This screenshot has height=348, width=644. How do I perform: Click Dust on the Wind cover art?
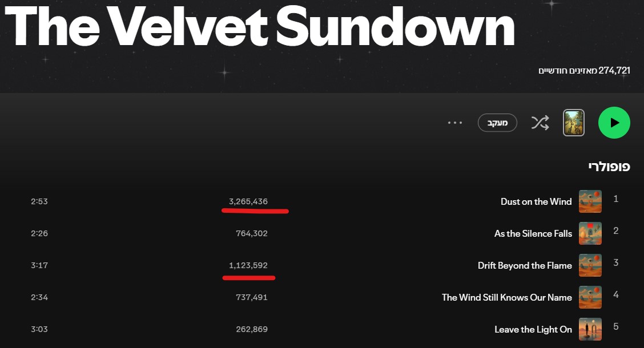click(x=590, y=201)
